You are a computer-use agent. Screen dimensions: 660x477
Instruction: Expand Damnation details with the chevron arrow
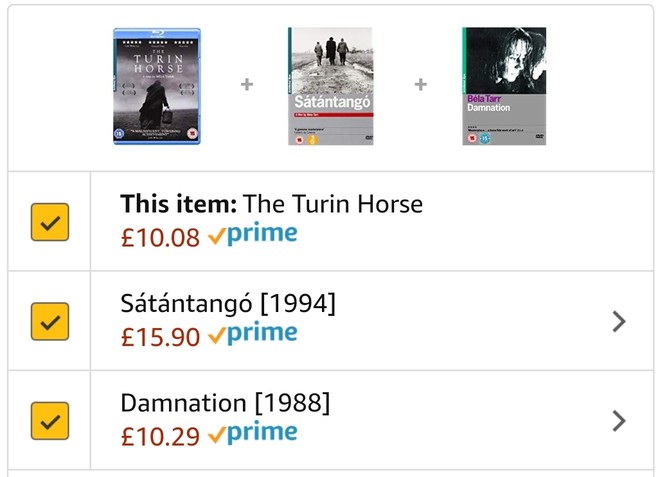(619, 421)
